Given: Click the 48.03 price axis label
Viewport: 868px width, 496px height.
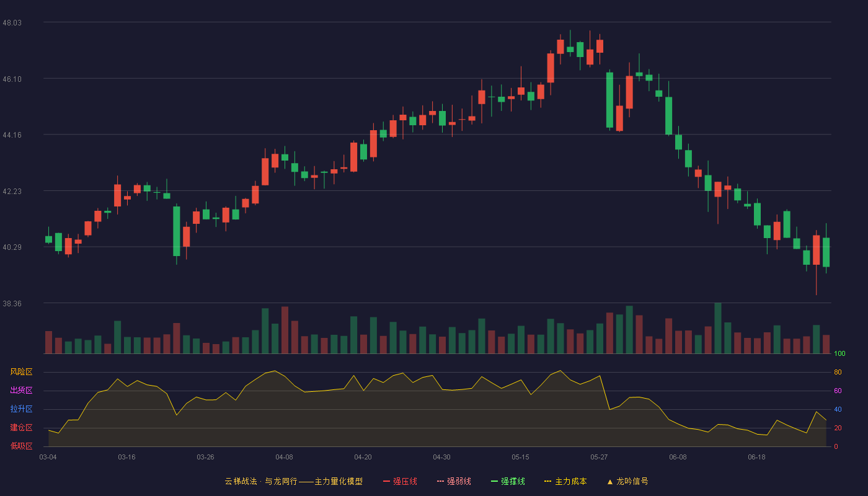Looking at the screenshot, I should click(x=12, y=23).
